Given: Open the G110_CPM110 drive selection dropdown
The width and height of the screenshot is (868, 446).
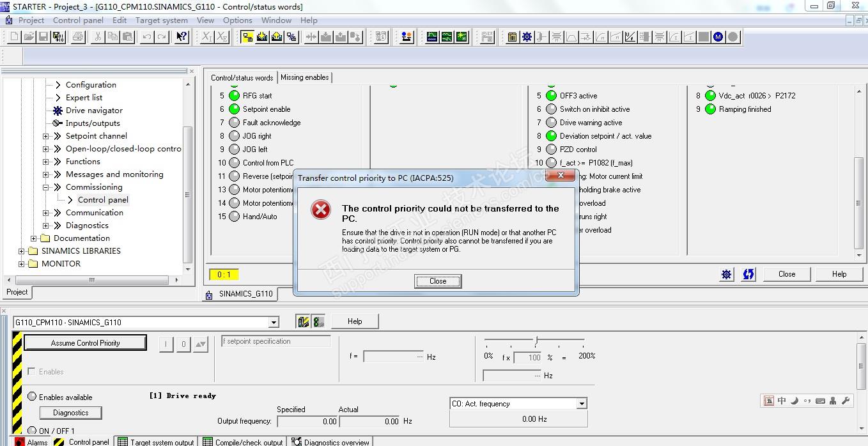Looking at the screenshot, I should coord(274,323).
